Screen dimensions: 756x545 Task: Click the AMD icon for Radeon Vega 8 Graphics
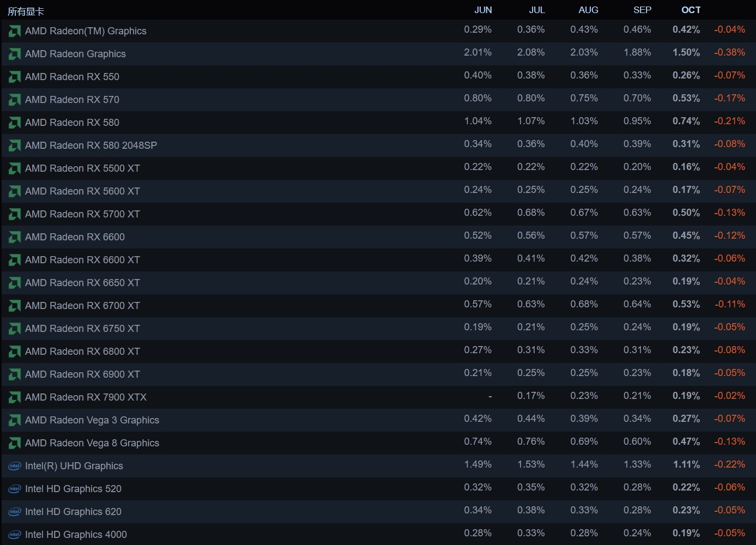click(x=15, y=443)
